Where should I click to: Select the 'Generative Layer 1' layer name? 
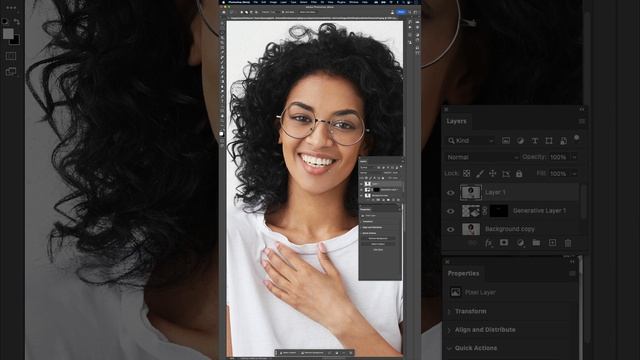coord(539,211)
